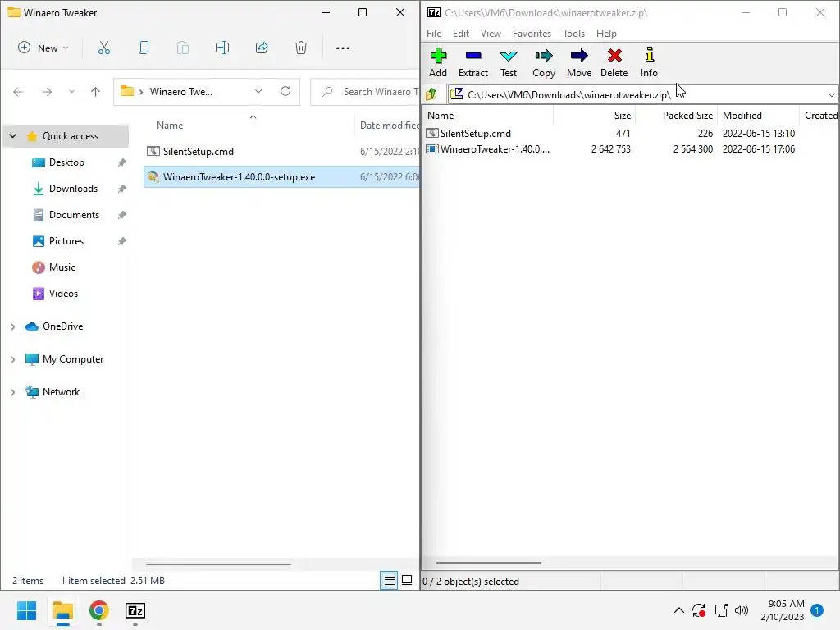840x630 pixels.
Task: Open the File menu in 7-Zip
Action: click(x=434, y=33)
